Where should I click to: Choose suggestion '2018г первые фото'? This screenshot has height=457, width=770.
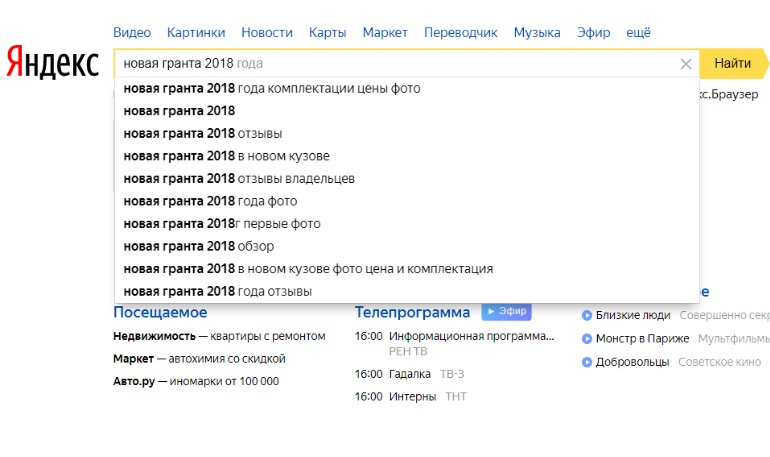tap(407, 224)
